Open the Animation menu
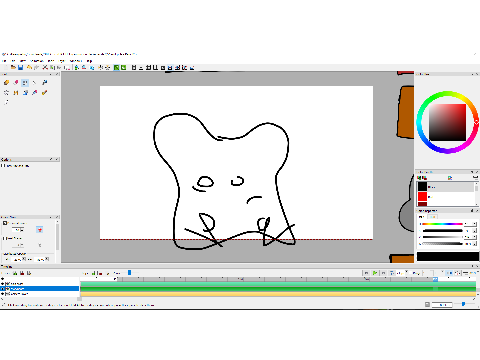Screen dimensions: 480x360 click(37, 61)
